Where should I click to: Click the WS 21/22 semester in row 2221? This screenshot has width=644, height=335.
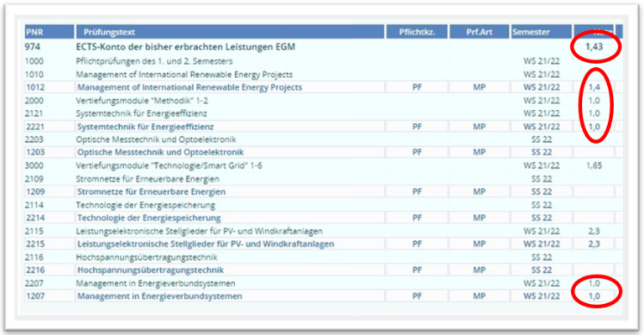(542, 127)
